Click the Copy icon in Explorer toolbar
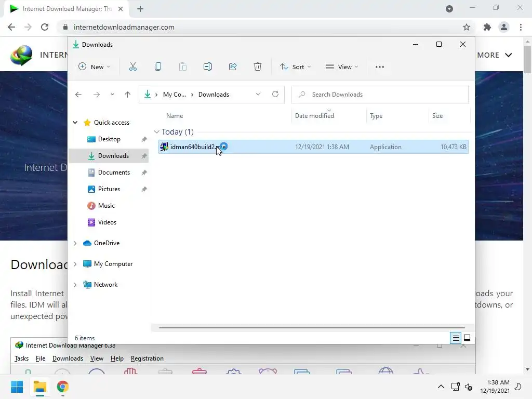Image resolution: width=532 pixels, height=399 pixels. point(158,67)
